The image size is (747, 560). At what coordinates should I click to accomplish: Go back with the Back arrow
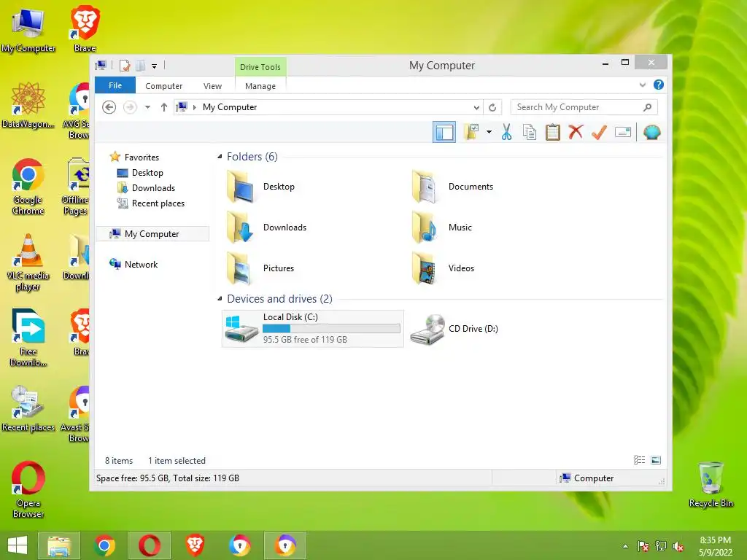coord(109,107)
